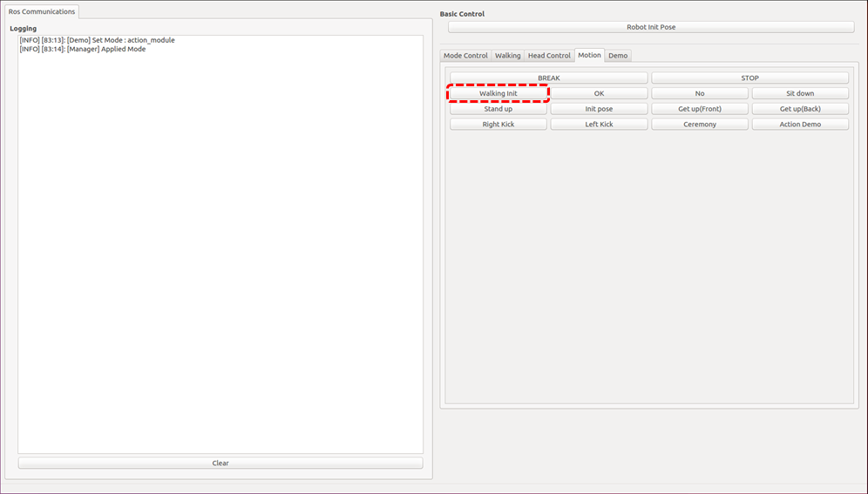868x494 pixels.
Task: Switch to the Mode Control tab
Action: (x=465, y=55)
